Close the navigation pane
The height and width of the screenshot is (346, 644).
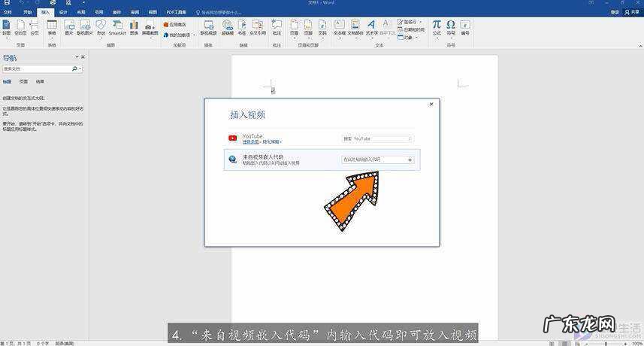(x=83, y=57)
